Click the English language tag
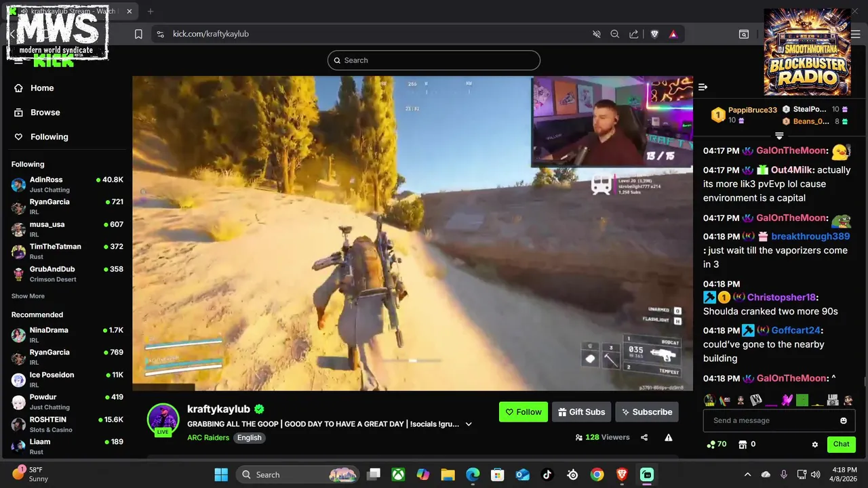The image size is (868, 488). click(249, 438)
